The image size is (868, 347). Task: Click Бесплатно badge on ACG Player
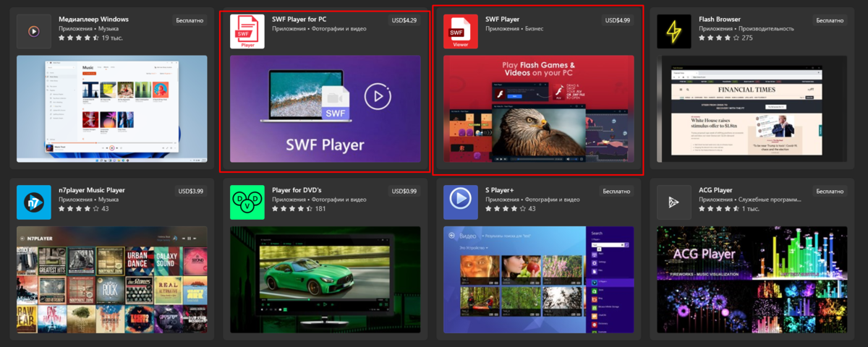[x=830, y=191]
